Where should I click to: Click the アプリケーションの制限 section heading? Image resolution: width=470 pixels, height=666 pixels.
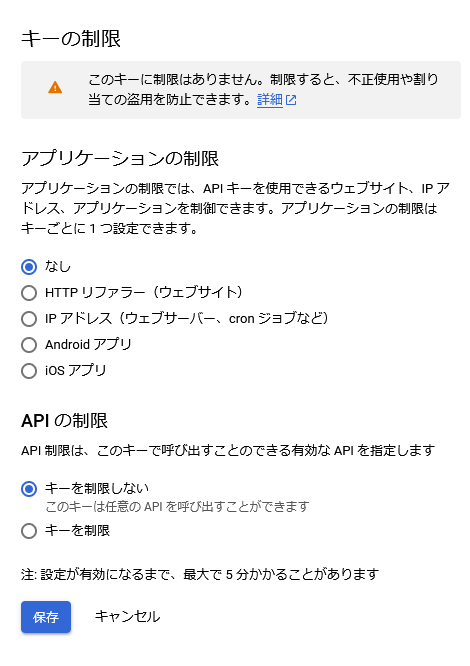tap(120, 159)
